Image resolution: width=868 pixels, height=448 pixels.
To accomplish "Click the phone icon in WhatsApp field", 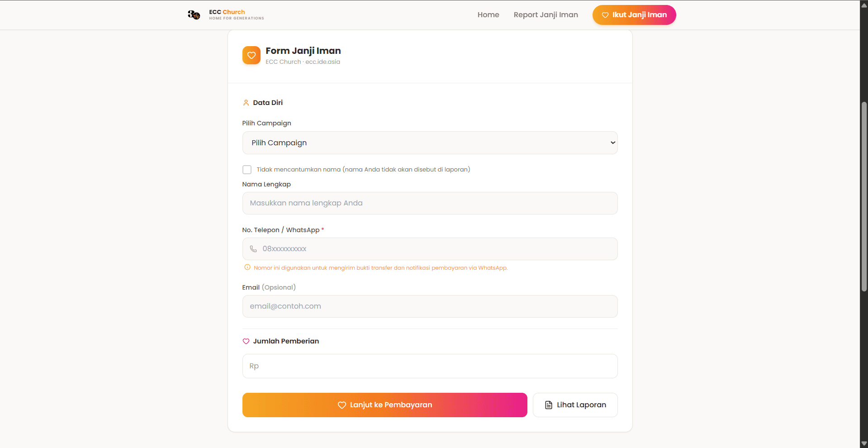I will pos(253,249).
